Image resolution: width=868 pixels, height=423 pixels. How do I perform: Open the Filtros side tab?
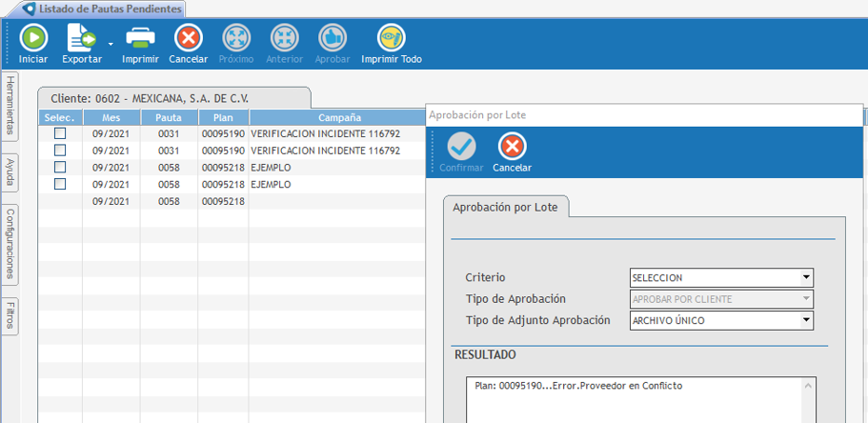(10, 314)
